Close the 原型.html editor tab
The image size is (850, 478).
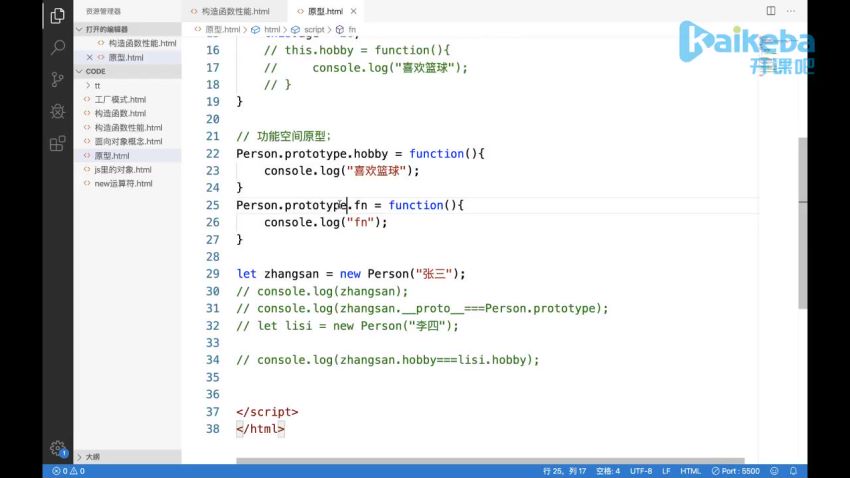(353, 11)
